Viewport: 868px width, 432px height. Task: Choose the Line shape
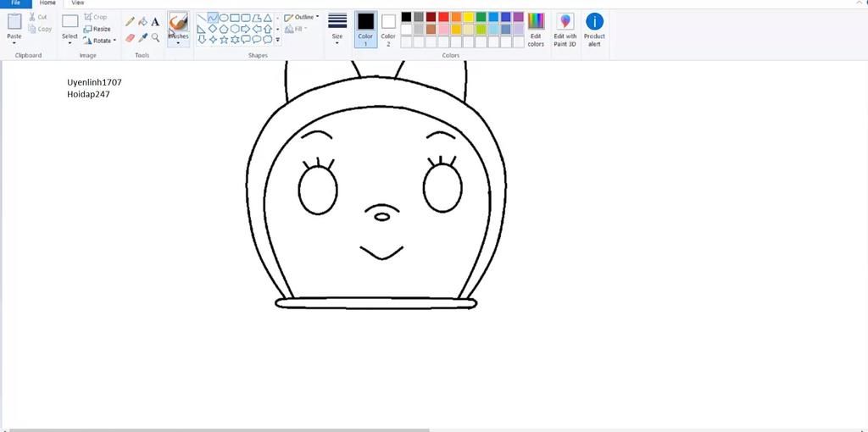pyautogui.click(x=202, y=18)
